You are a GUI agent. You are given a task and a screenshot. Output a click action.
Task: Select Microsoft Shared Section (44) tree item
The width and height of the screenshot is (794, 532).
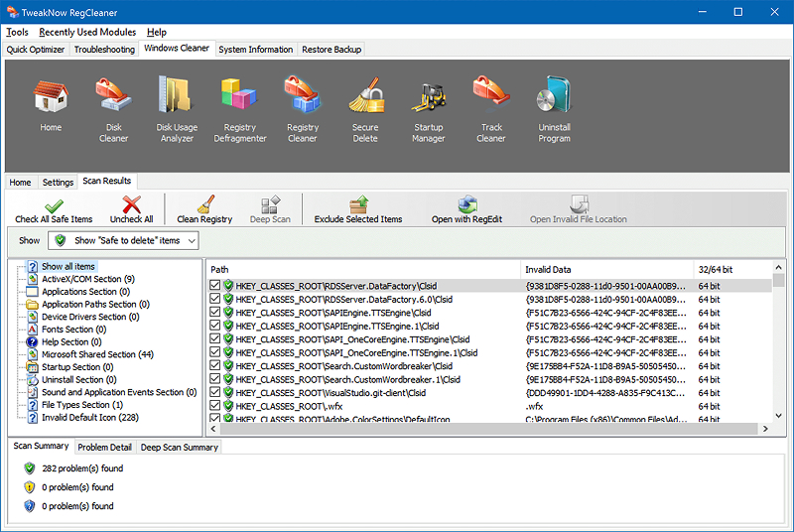pyautogui.click(x=97, y=354)
